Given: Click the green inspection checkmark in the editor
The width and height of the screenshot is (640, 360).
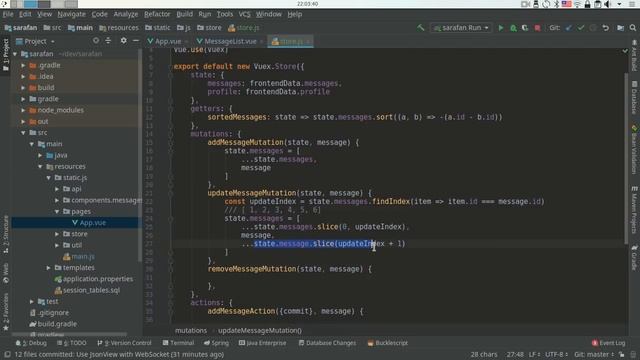Looking at the screenshot, I should pyautogui.click(x=625, y=51).
